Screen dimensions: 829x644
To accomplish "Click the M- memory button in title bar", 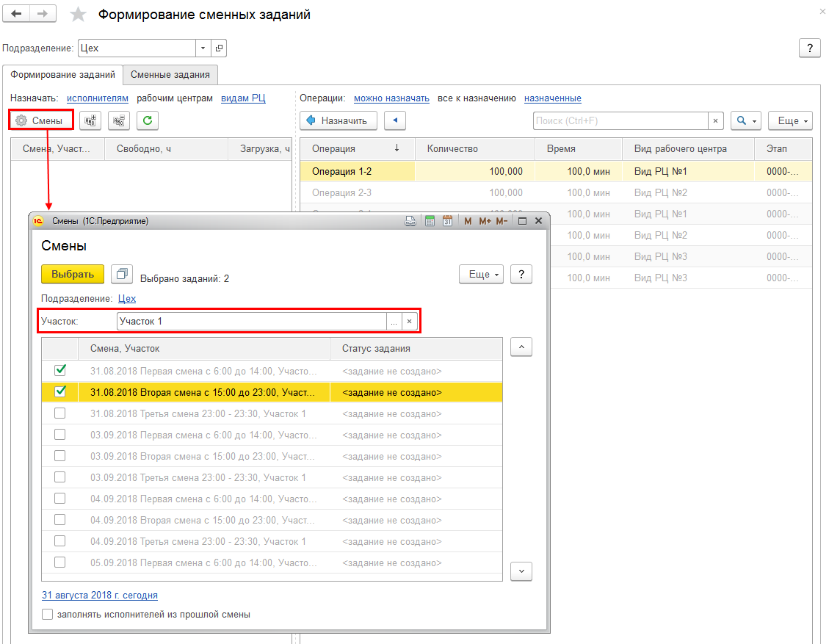I will point(502,221).
